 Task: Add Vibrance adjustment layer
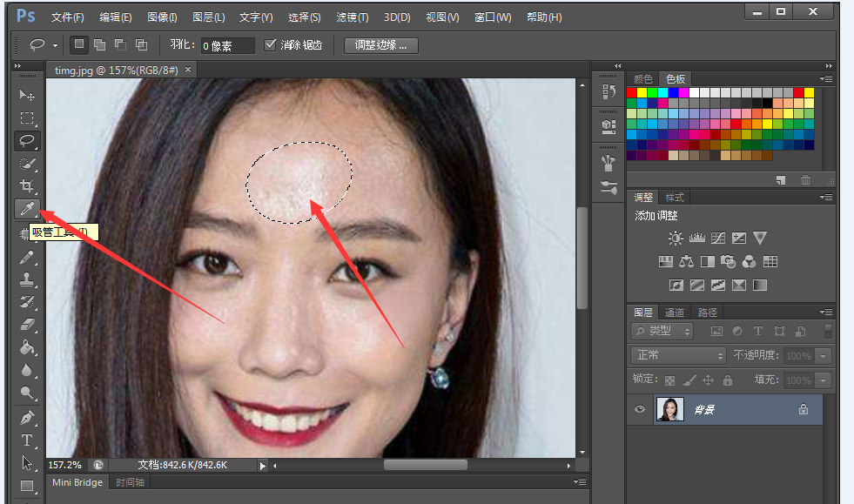coord(760,239)
